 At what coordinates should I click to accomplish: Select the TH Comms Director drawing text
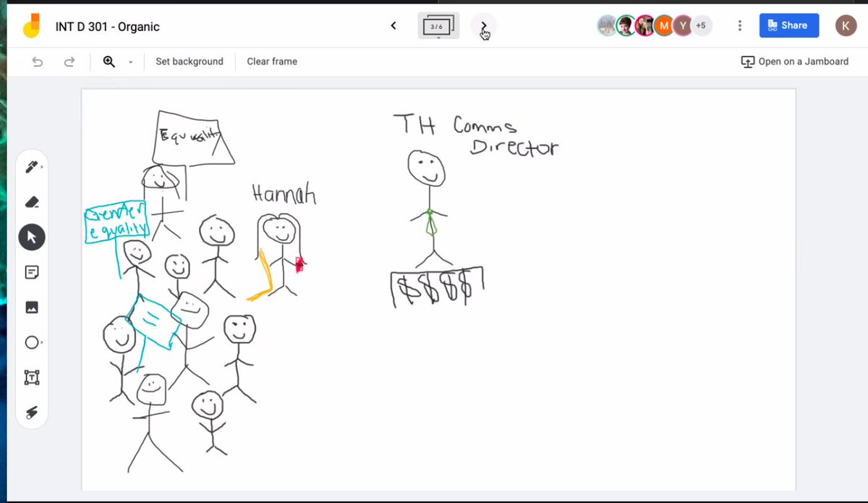[x=476, y=135]
